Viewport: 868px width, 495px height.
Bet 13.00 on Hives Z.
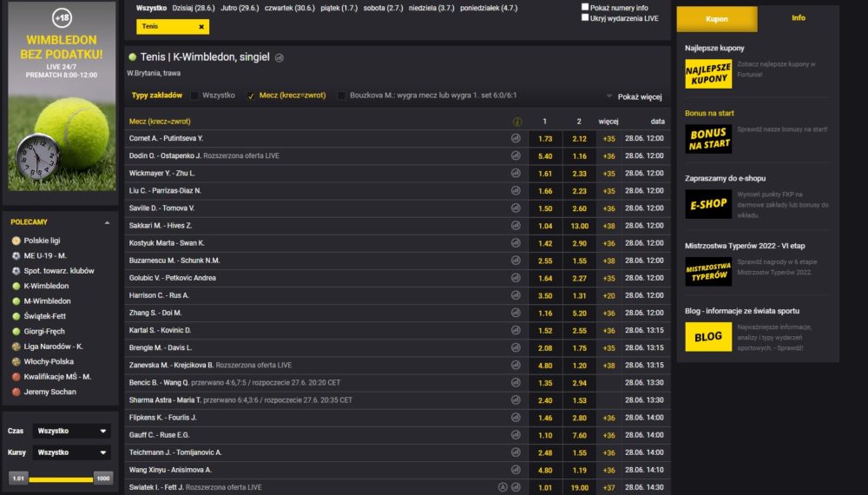pos(580,226)
